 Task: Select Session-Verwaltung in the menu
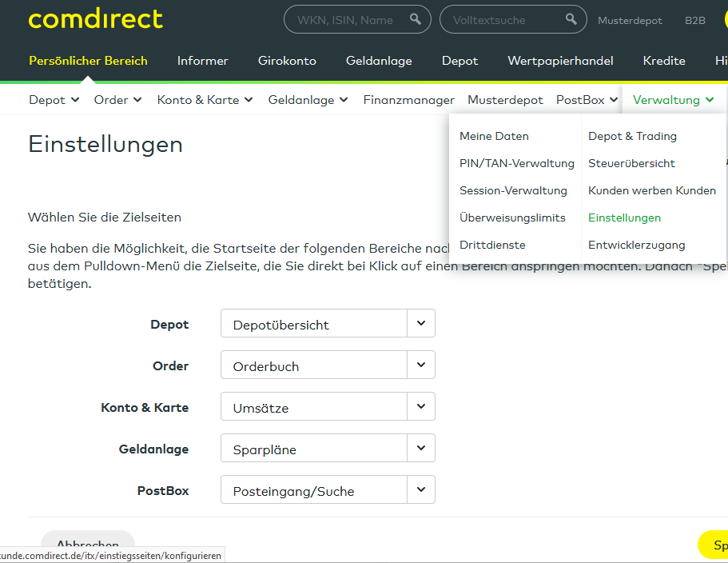pyautogui.click(x=513, y=190)
